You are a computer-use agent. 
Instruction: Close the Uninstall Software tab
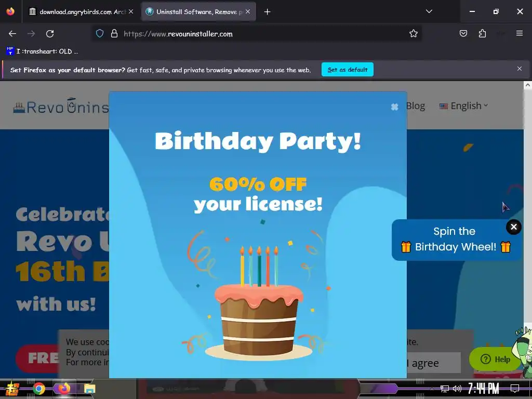click(248, 11)
